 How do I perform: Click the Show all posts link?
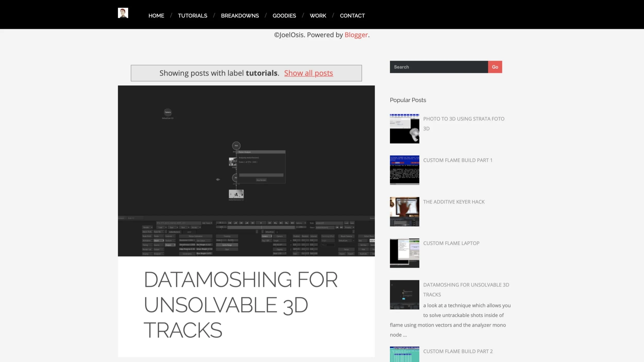coord(308,73)
